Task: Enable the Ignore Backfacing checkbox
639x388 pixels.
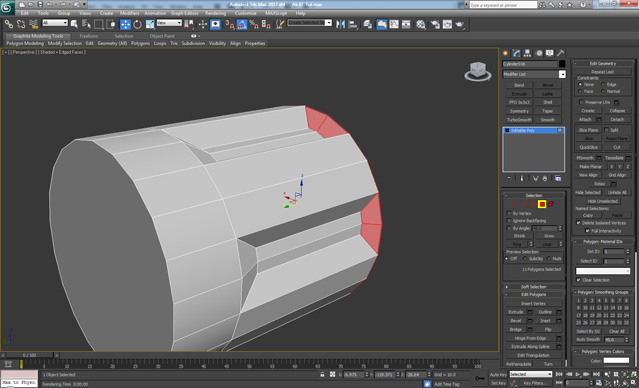Action: click(509, 221)
